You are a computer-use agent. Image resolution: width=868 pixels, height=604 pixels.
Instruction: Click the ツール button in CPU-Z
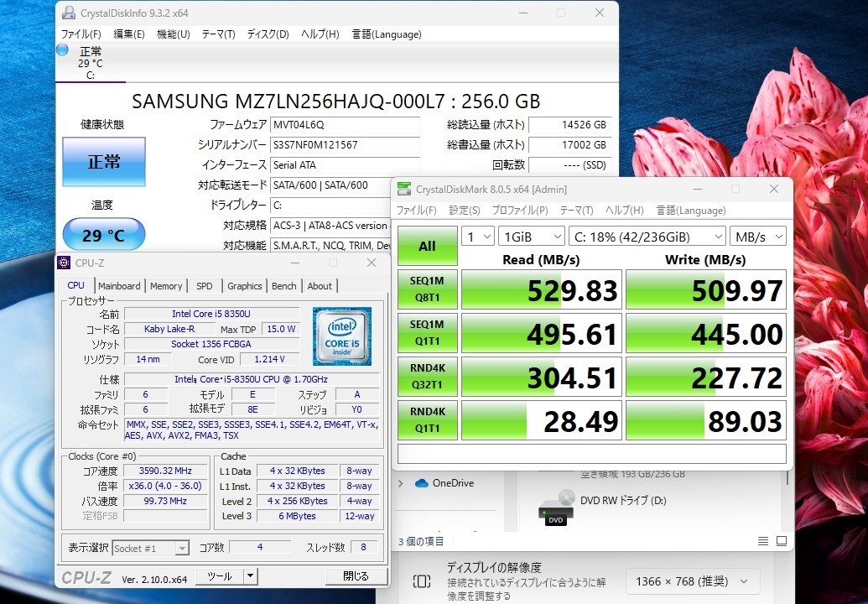click(220, 576)
